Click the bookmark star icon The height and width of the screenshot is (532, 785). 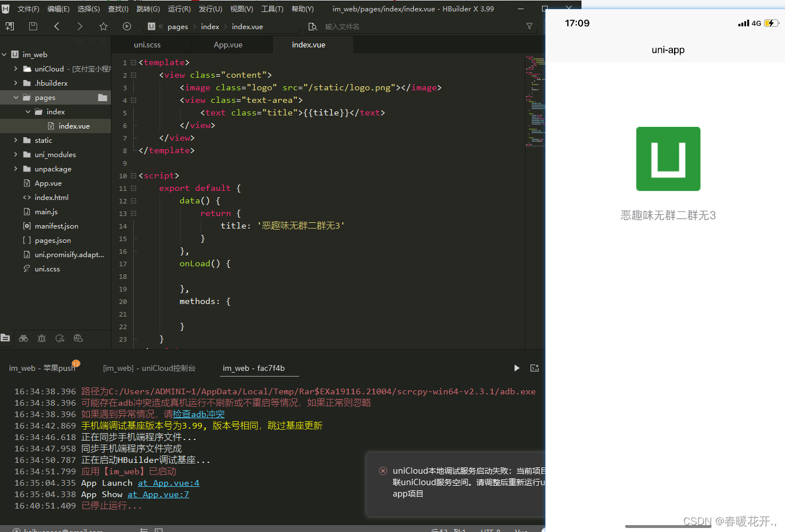coord(103,26)
